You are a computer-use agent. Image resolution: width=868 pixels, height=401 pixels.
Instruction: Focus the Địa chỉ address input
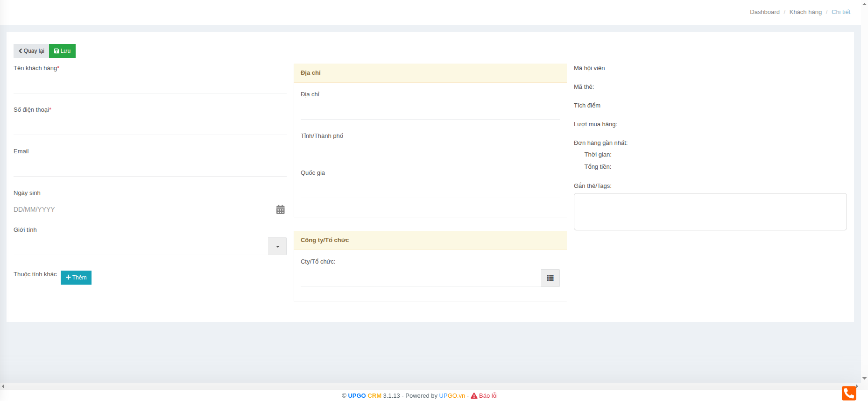[x=430, y=111]
